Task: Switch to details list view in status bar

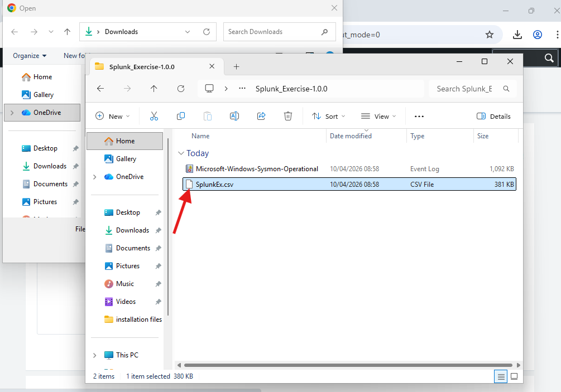Action: click(x=501, y=376)
